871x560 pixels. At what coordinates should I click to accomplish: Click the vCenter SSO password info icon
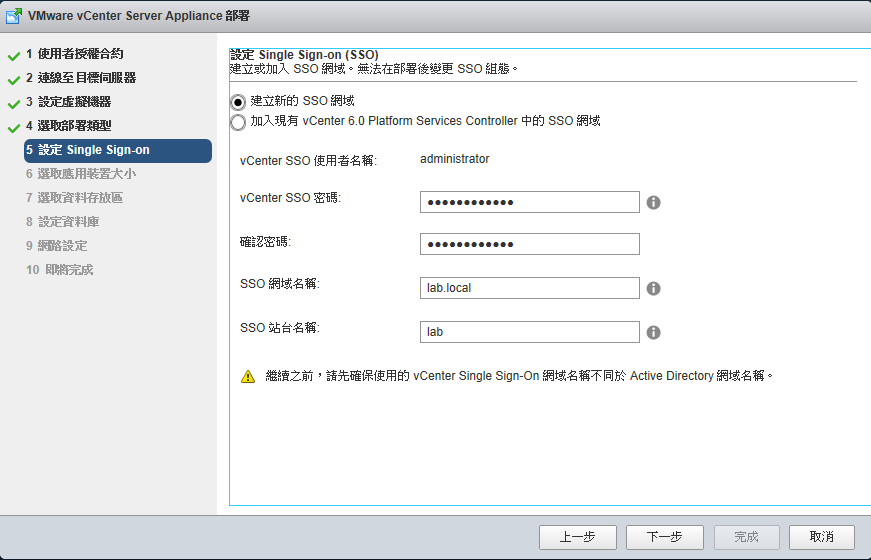(x=654, y=203)
